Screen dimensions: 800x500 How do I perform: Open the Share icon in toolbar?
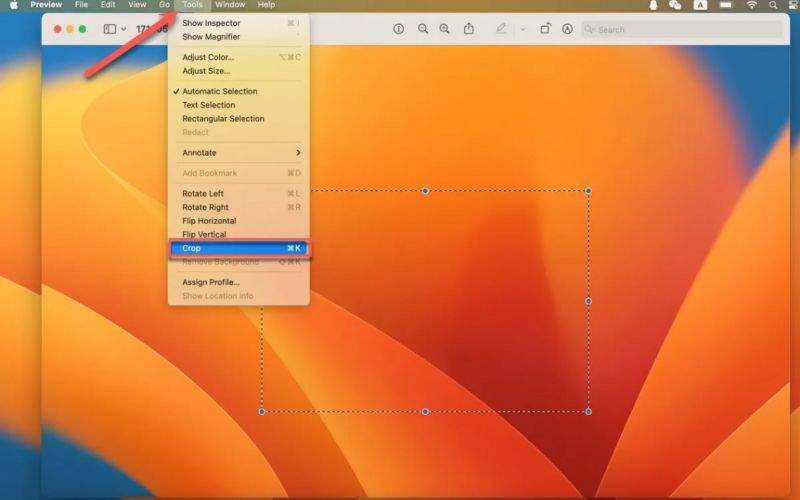pos(469,29)
